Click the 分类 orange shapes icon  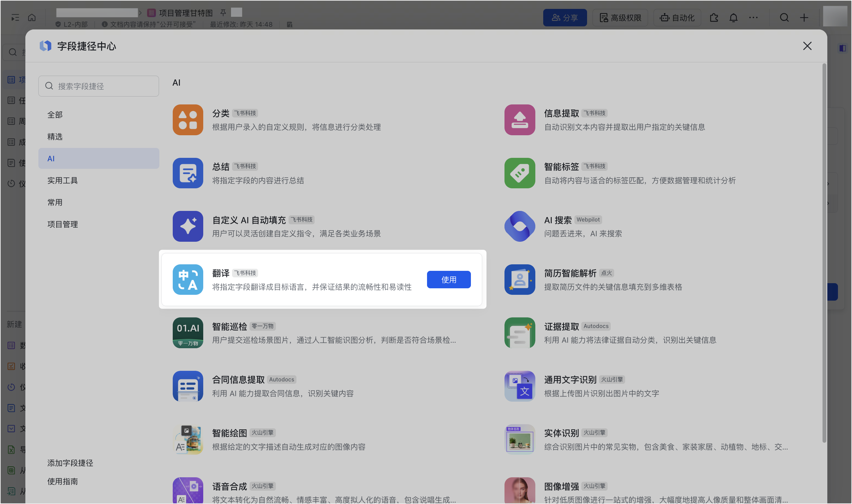click(x=188, y=120)
